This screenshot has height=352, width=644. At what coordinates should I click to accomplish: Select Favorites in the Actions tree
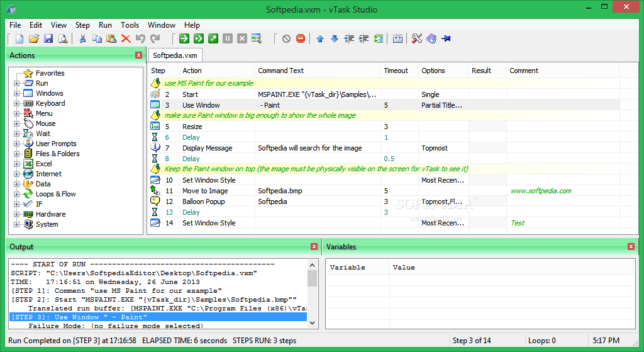[50, 73]
